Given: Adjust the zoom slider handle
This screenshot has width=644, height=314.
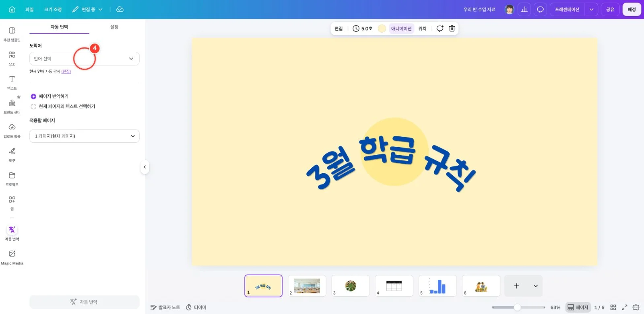Looking at the screenshot, I should (517, 307).
